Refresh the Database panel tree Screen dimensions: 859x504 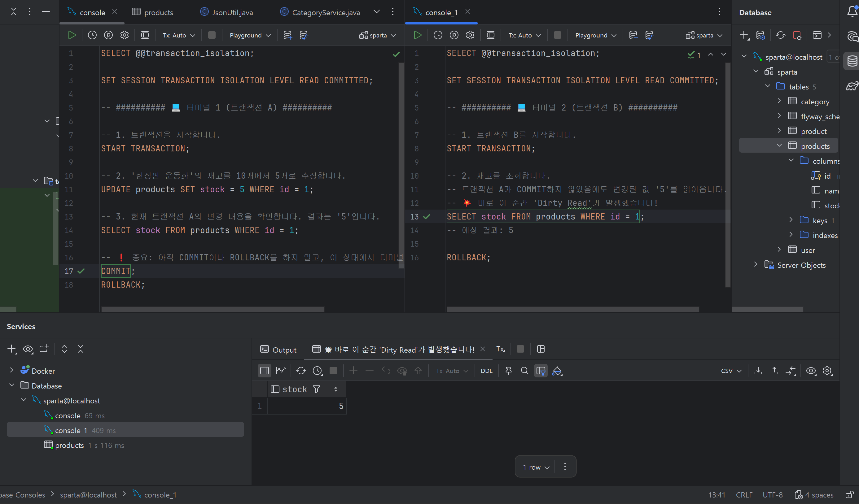point(780,35)
